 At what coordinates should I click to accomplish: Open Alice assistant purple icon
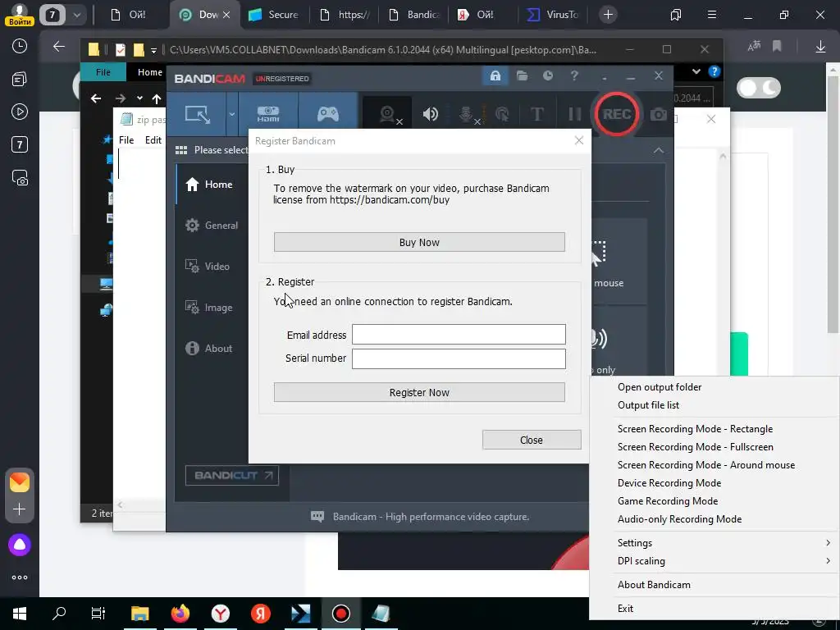click(x=20, y=545)
